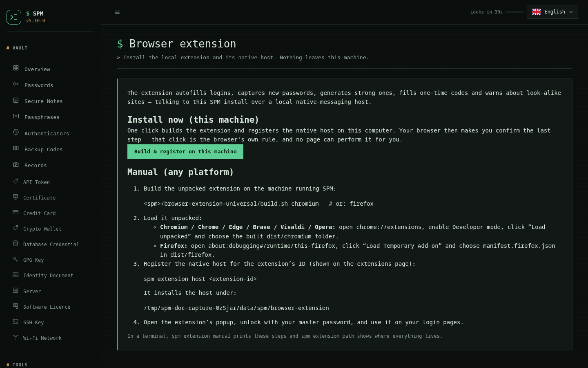Open the Overview menu item
This screenshot has height=368, width=588.
(50, 69)
